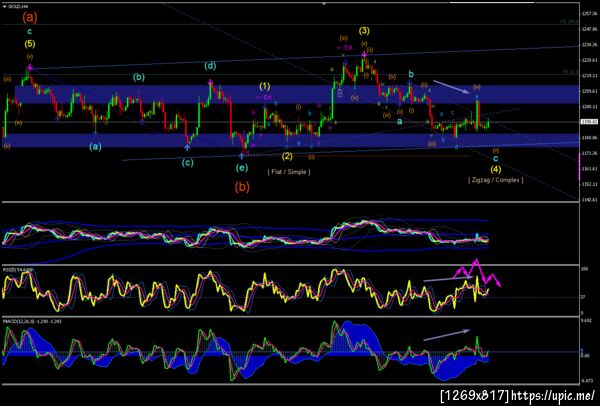Click the yellow (3) wave label
Screen dimensions: 600x406
364,31
